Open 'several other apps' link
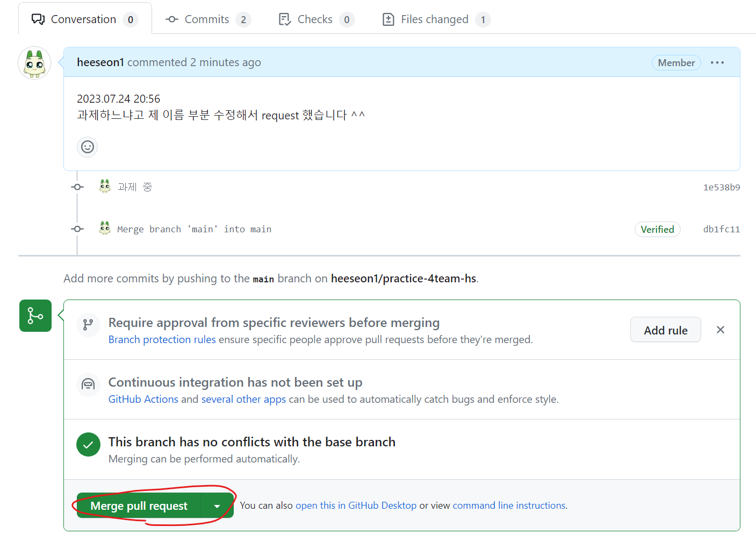The image size is (756, 534). (243, 400)
